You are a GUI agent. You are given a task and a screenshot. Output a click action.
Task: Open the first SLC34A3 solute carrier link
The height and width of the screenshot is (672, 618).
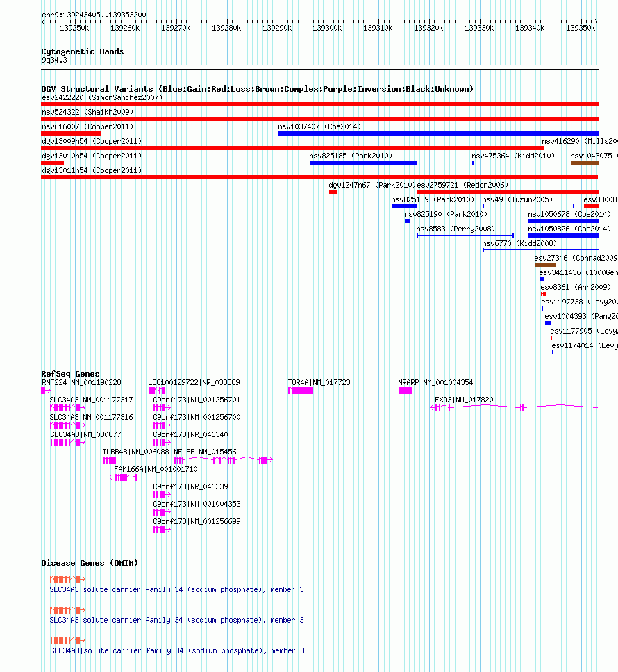176,590
